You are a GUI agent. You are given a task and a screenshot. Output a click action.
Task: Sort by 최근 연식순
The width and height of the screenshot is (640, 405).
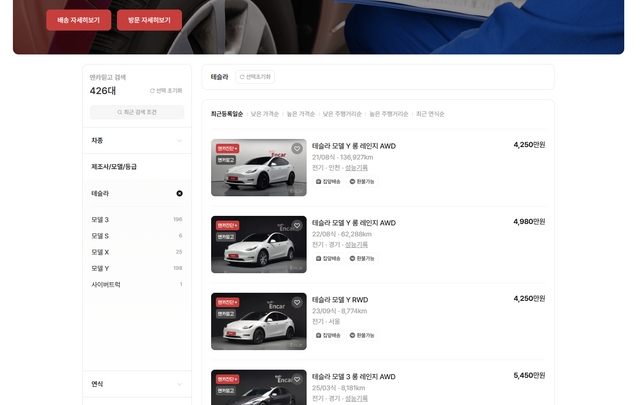click(x=430, y=114)
